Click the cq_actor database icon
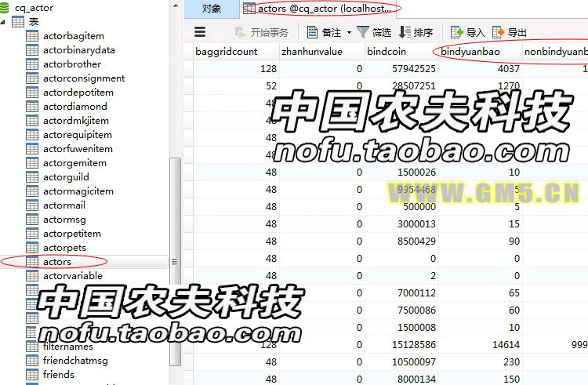588x385 pixels. tap(6, 8)
